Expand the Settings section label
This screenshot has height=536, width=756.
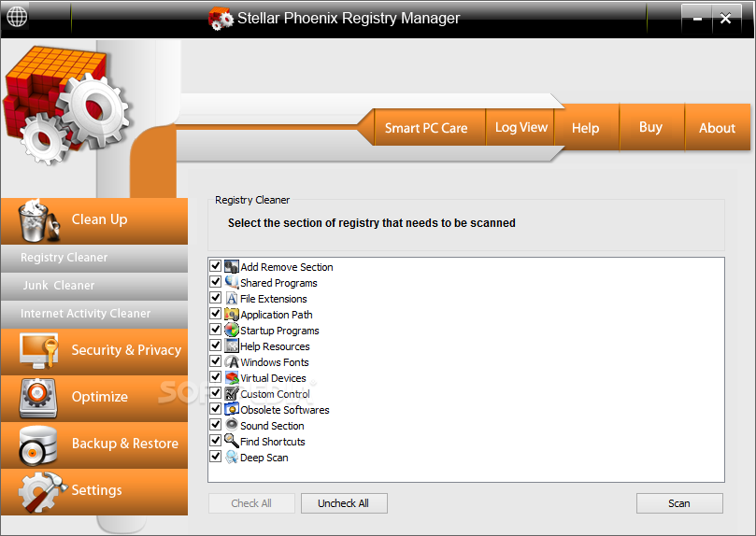96,490
